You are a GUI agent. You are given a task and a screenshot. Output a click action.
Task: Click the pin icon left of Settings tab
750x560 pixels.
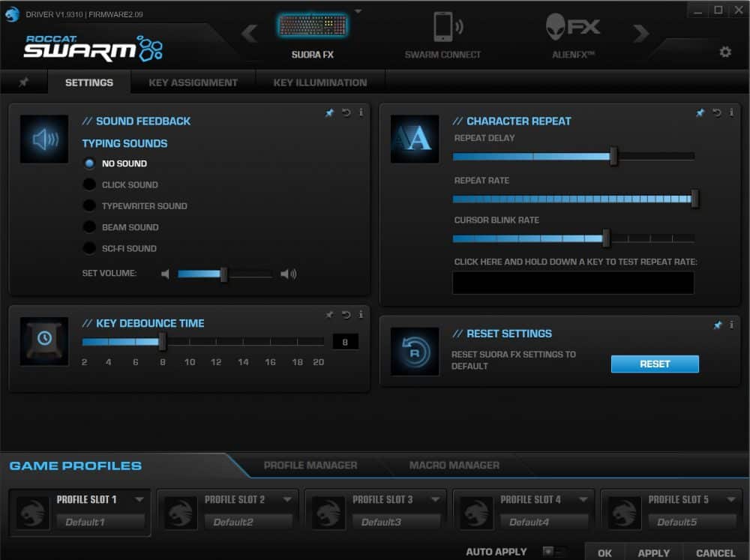tap(23, 82)
